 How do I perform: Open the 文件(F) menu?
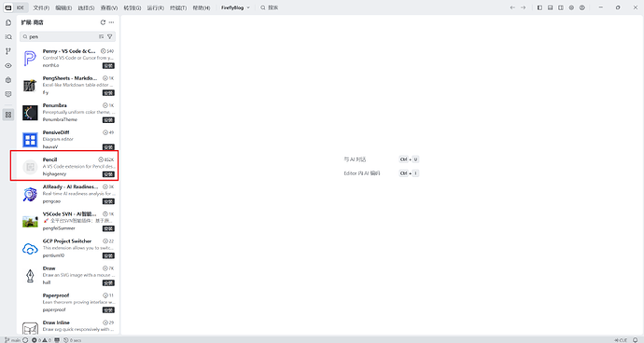coord(41,7)
